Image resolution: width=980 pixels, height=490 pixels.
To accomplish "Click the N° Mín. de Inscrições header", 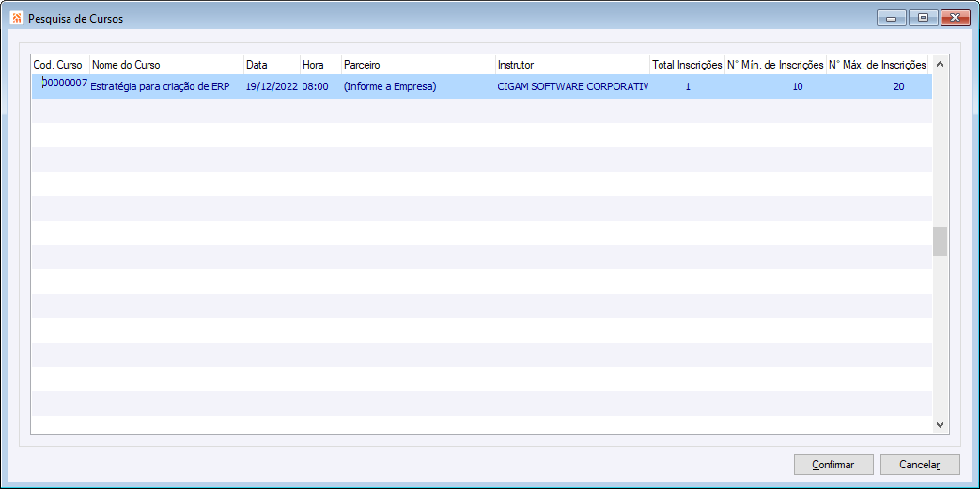I will point(775,64).
